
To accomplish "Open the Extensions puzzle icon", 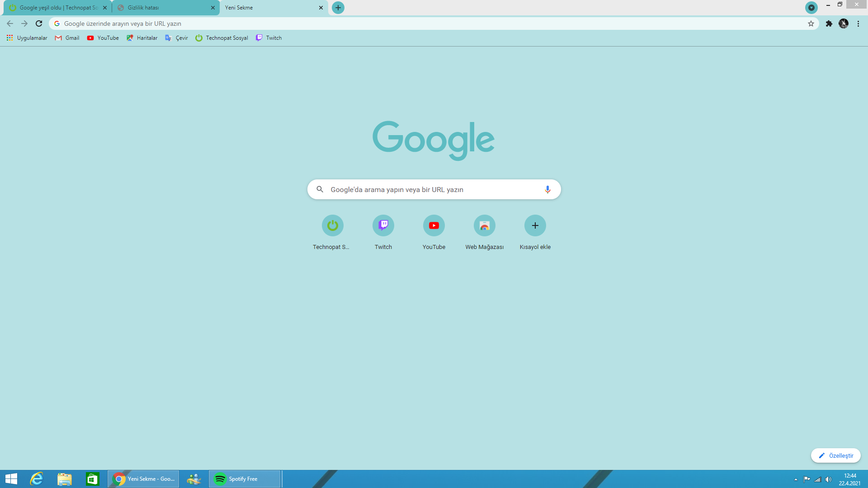I will [x=829, y=23].
